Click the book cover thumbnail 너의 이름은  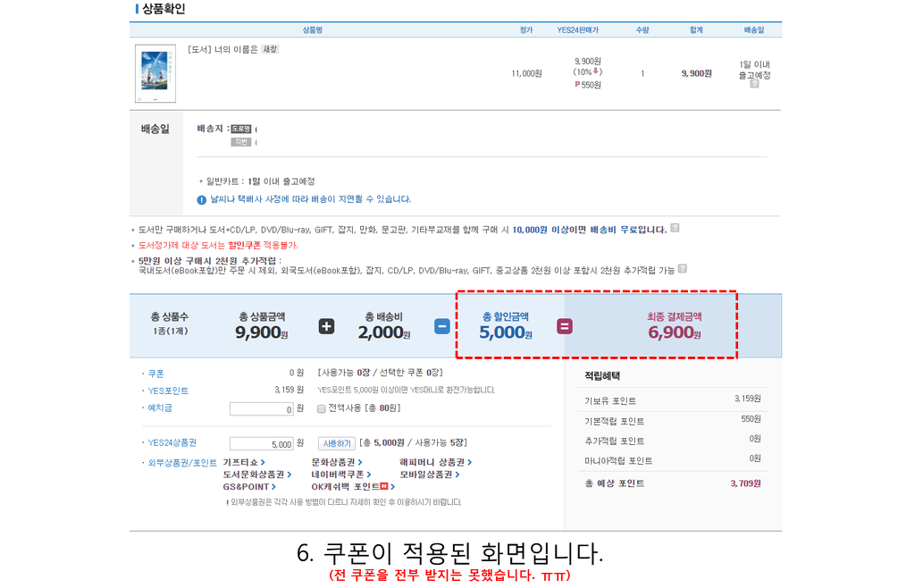tap(155, 73)
